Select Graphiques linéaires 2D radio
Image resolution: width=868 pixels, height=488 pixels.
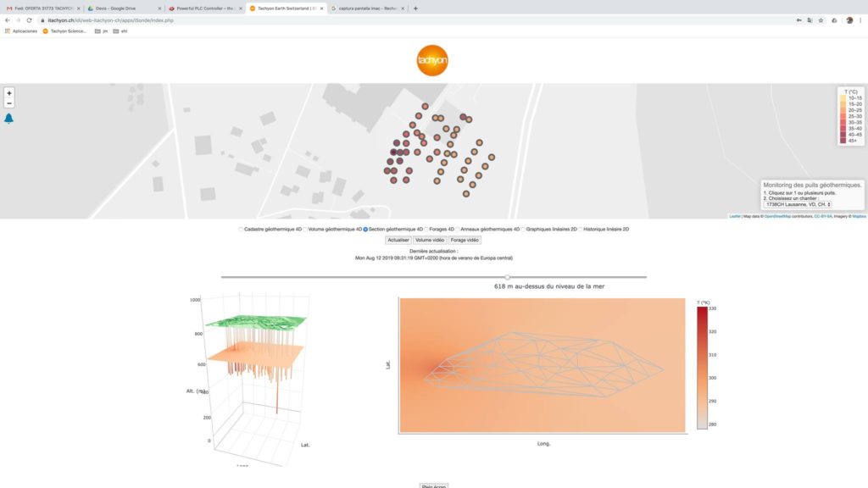point(523,229)
